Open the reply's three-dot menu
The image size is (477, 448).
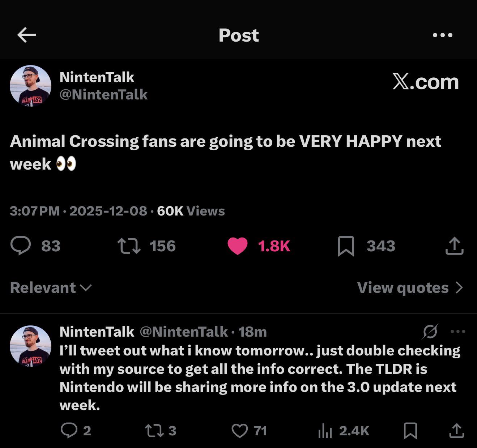pyautogui.click(x=458, y=331)
